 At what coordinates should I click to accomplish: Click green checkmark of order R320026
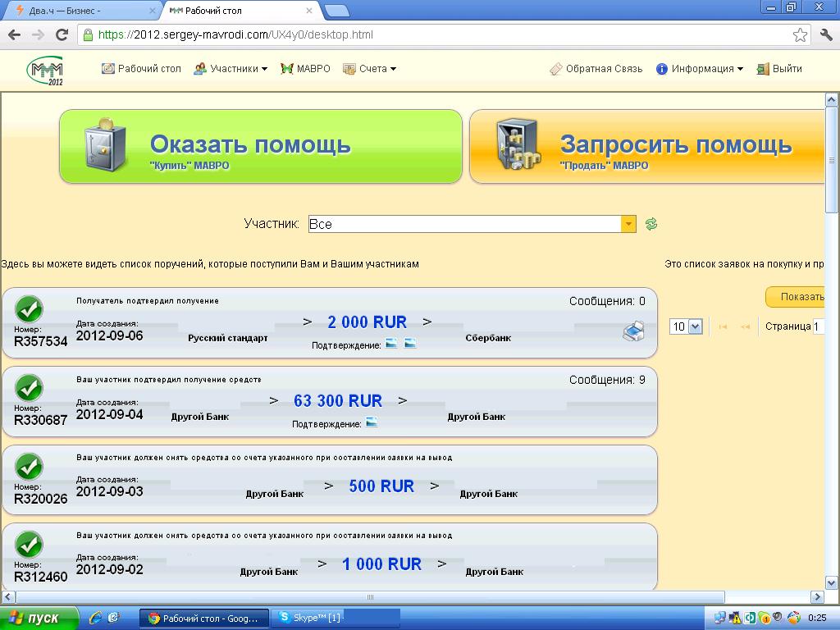[x=29, y=467]
